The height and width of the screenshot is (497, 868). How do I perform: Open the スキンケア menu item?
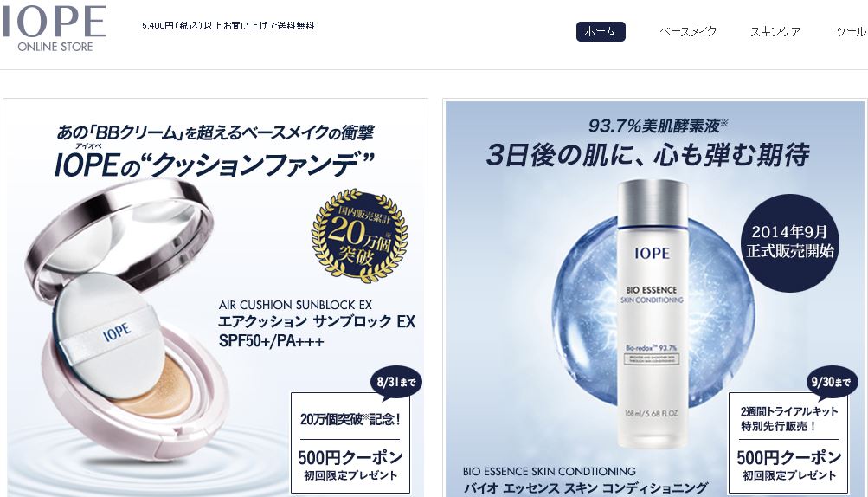[775, 31]
